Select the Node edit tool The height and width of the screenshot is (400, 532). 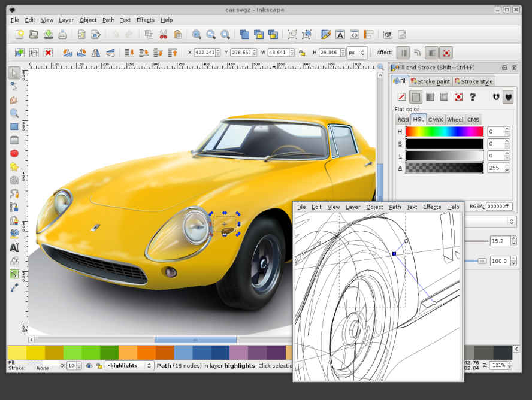(x=14, y=86)
